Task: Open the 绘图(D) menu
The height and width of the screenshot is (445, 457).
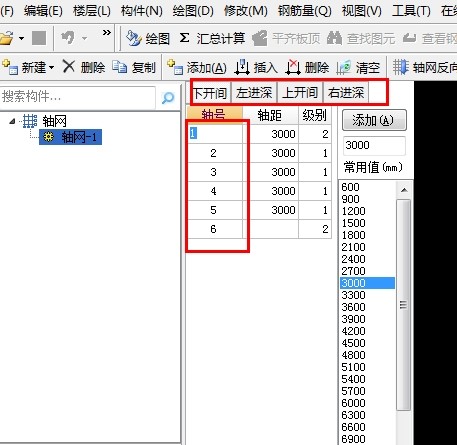Action: 193,11
